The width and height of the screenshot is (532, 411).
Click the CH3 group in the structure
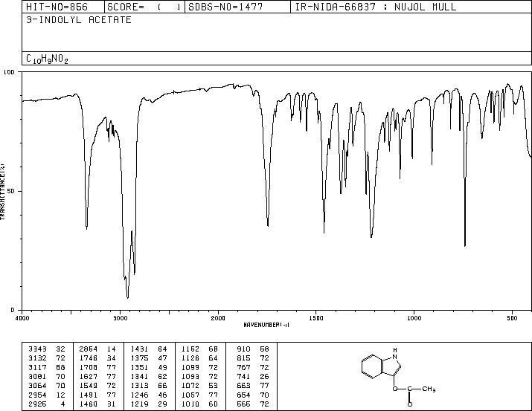click(x=429, y=389)
